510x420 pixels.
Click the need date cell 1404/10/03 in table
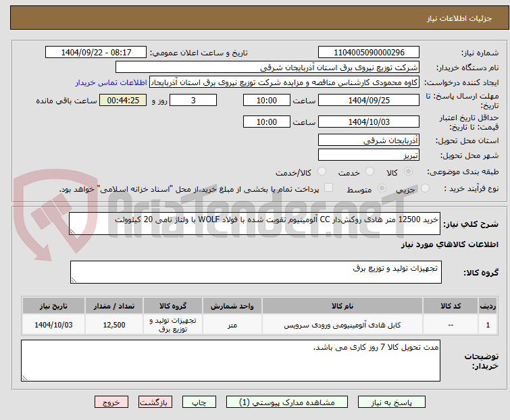click(x=53, y=325)
